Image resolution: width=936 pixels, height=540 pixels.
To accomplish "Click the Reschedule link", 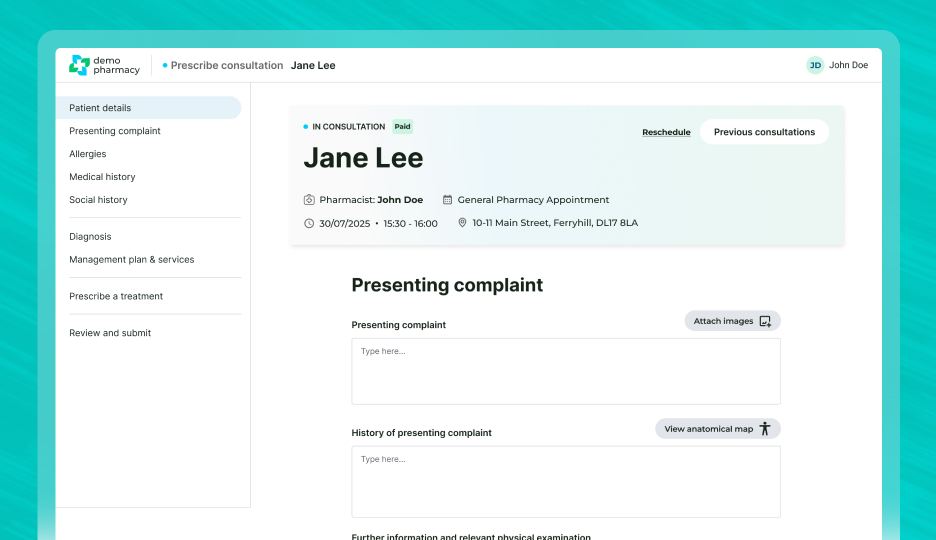I will [x=666, y=132].
